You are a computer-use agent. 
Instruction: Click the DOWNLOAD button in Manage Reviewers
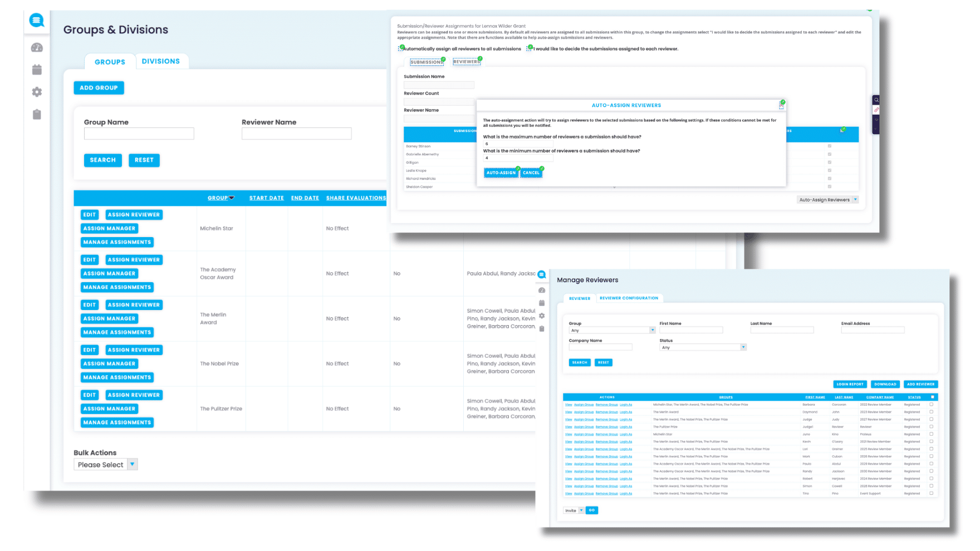point(885,384)
